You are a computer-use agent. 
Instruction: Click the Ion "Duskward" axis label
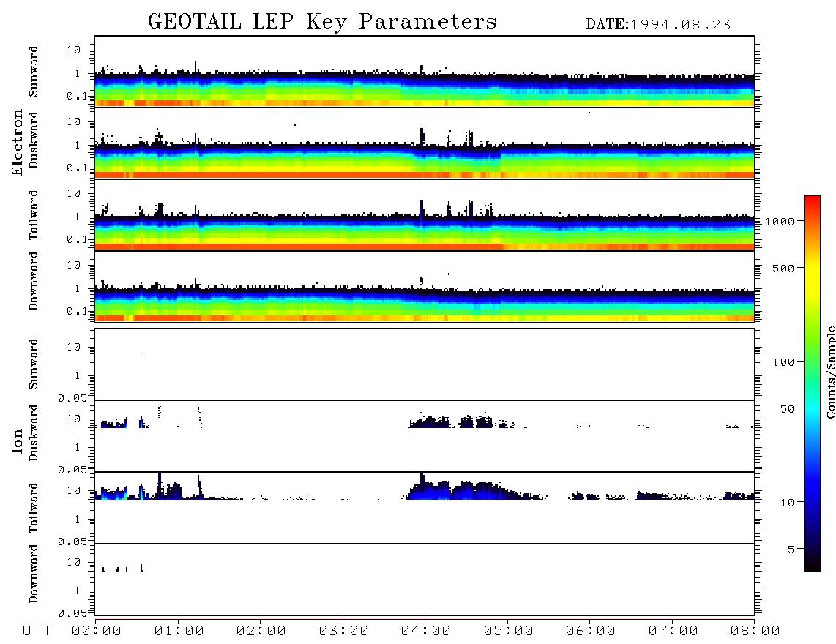[34, 433]
